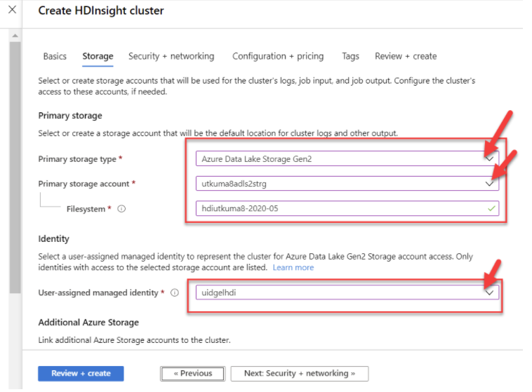The height and width of the screenshot is (392, 532).
Task: Click the Filesystem info icon
Action: tap(121, 209)
